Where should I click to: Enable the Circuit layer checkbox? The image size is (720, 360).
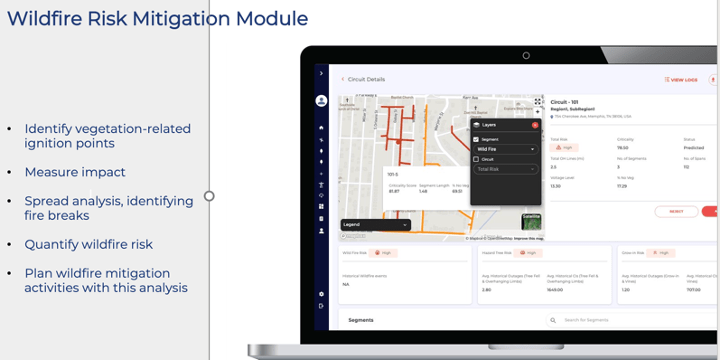click(x=476, y=159)
